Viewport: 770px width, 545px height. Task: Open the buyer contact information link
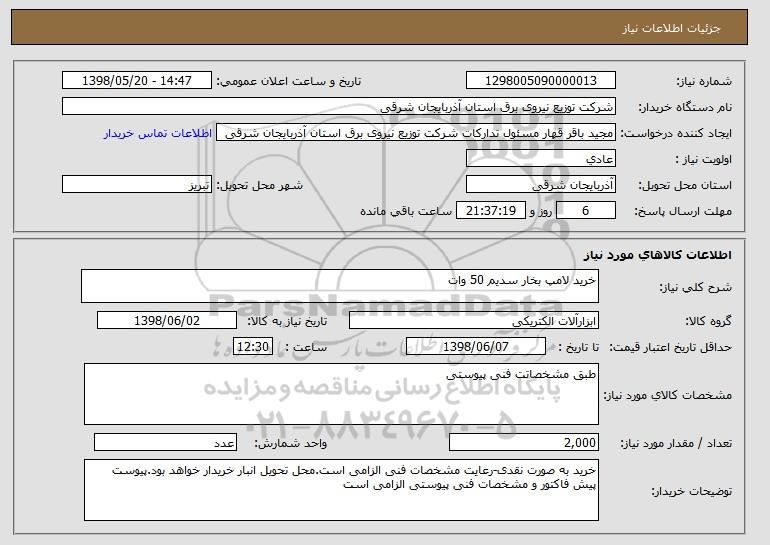(158, 134)
